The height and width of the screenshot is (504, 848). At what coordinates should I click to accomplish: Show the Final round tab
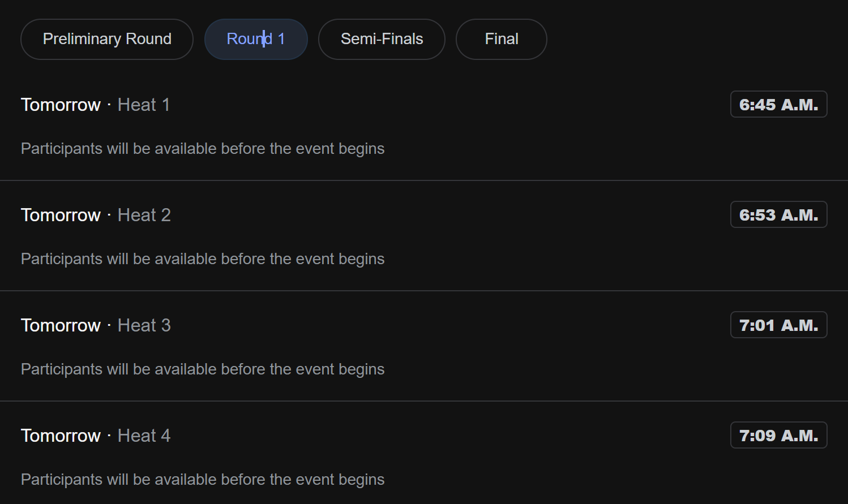501,39
